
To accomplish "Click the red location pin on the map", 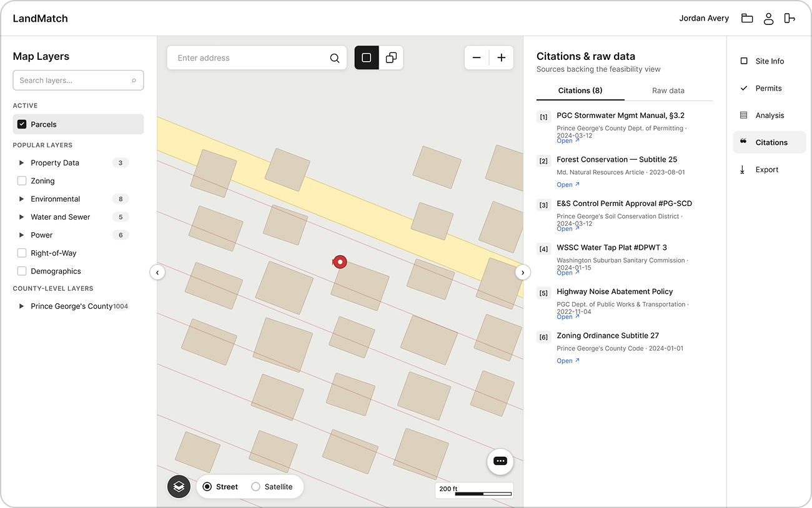I will (340, 262).
